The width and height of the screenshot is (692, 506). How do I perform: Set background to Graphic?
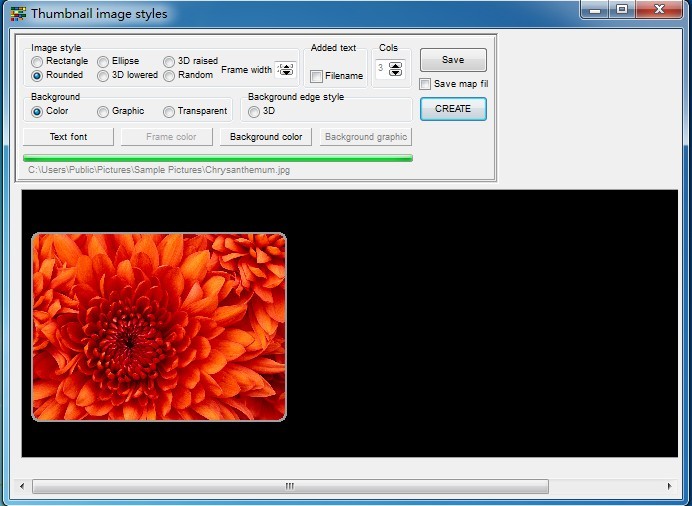103,112
